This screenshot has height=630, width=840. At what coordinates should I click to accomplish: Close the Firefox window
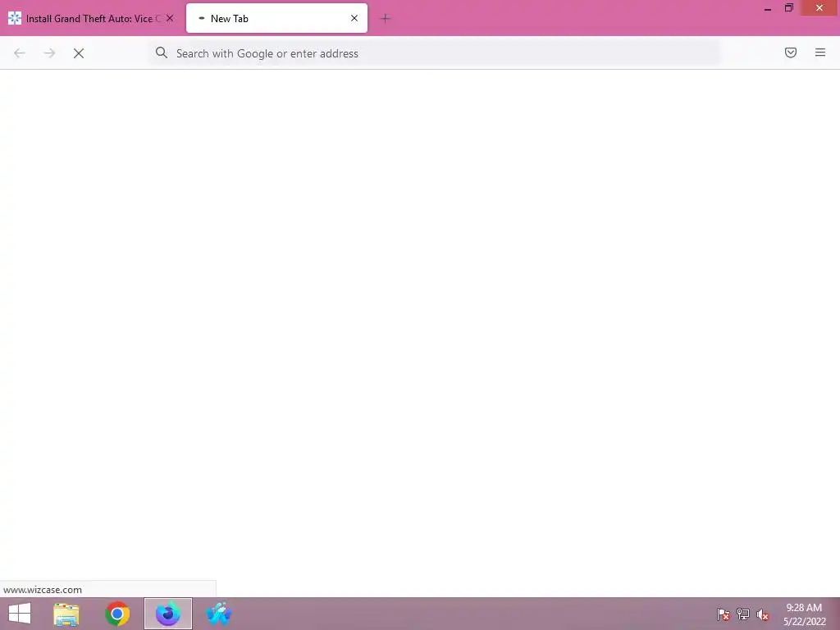pyautogui.click(x=819, y=8)
